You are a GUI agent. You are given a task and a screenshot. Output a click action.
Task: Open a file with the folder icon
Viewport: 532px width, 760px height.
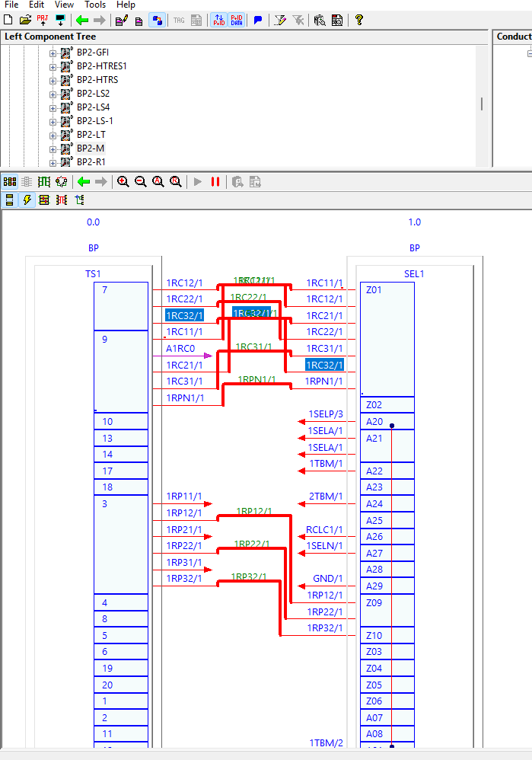[x=25, y=20]
